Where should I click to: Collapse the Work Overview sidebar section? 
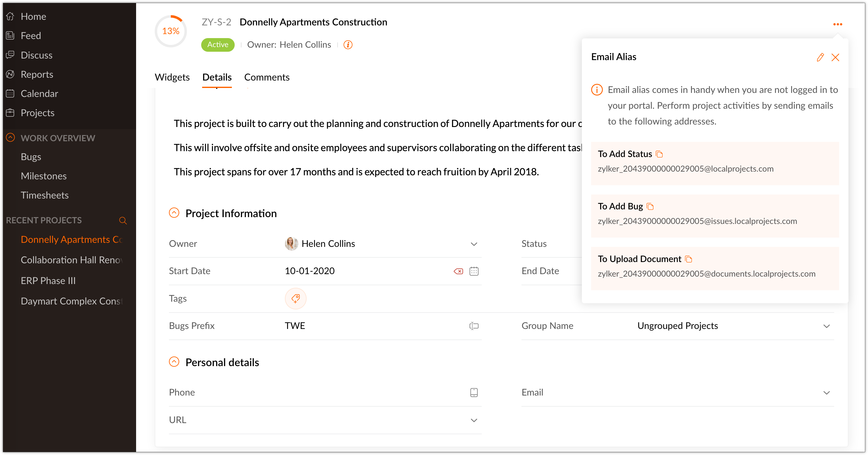[11, 138]
